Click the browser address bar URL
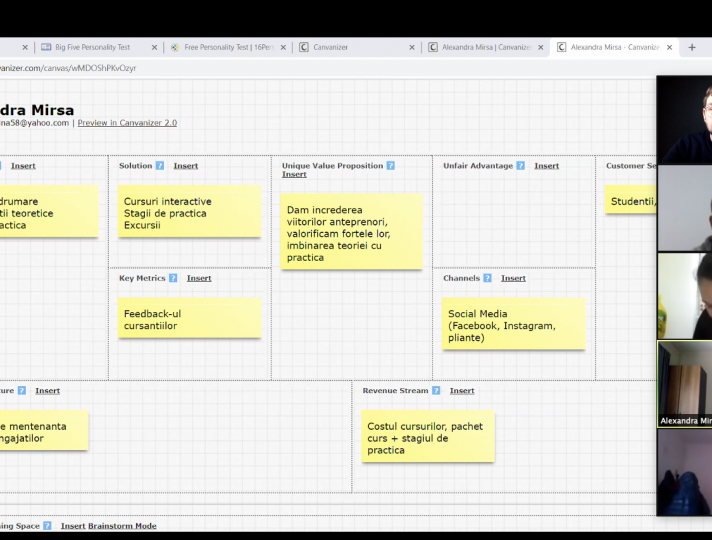 coord(70,68)
